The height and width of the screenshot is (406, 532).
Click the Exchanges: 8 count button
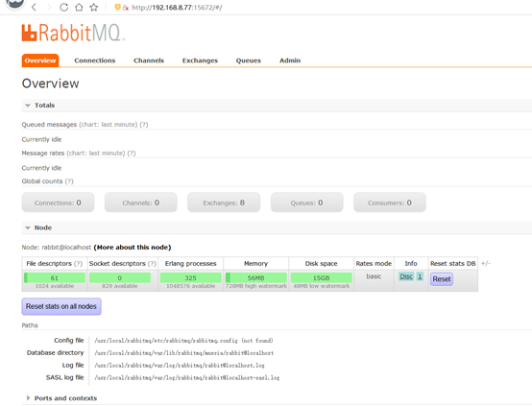pos(224,203)
